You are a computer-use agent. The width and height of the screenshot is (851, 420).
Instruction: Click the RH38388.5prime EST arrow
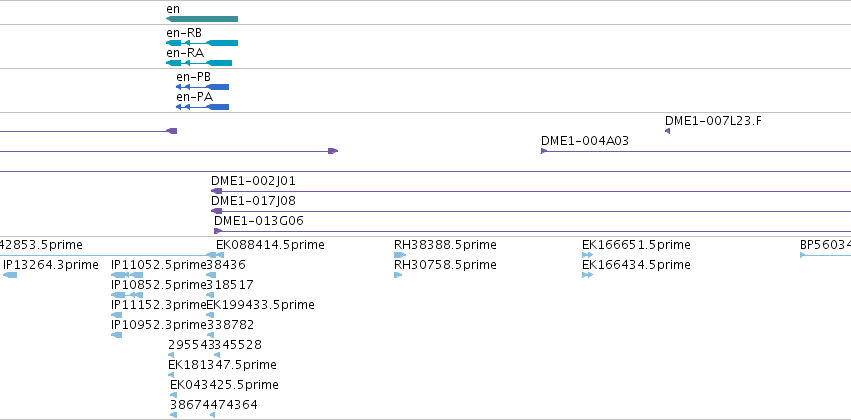[x=400, y=255]
